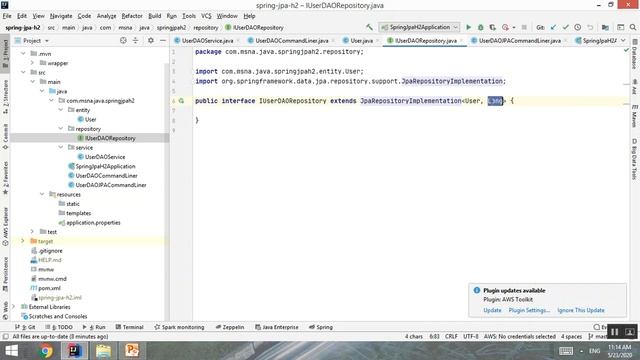Open the Project Structure folder icon
Screen dimensions: 640x360
pos(605,27)
